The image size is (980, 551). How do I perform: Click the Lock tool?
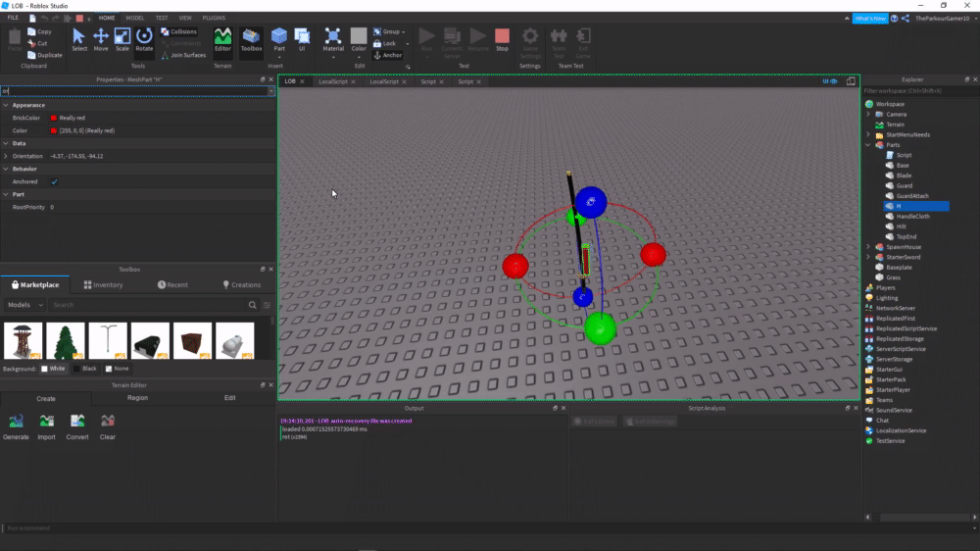385,44
